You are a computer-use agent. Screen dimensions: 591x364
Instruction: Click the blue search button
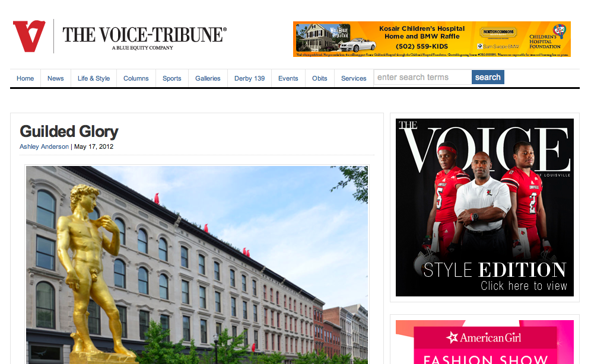tap(488, 77)
